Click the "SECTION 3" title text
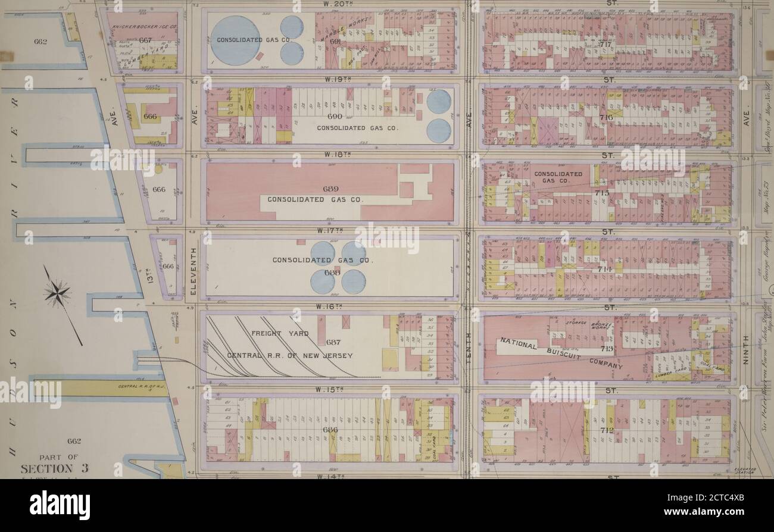 [54, 468]
